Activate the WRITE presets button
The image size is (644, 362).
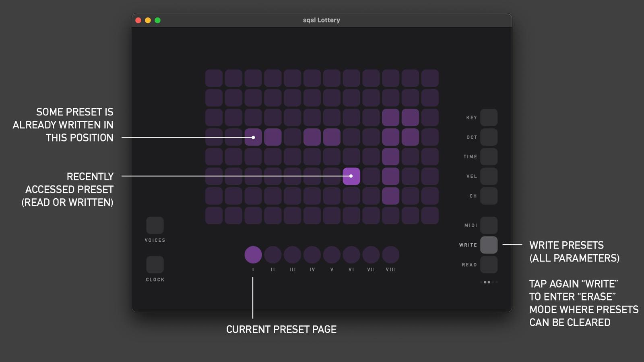coord(489,245)
